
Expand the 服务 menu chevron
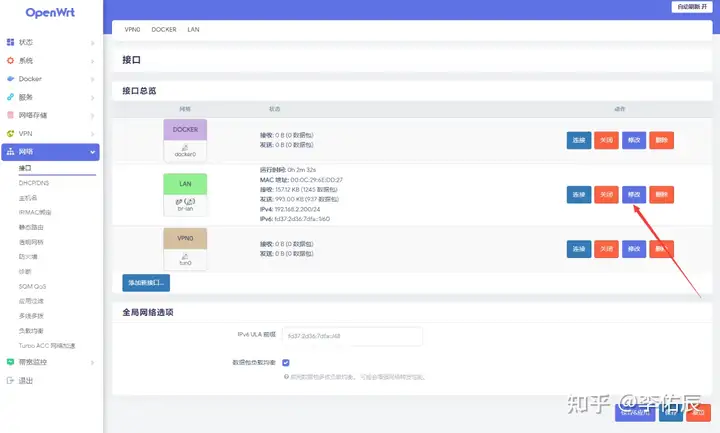point(92,98)
